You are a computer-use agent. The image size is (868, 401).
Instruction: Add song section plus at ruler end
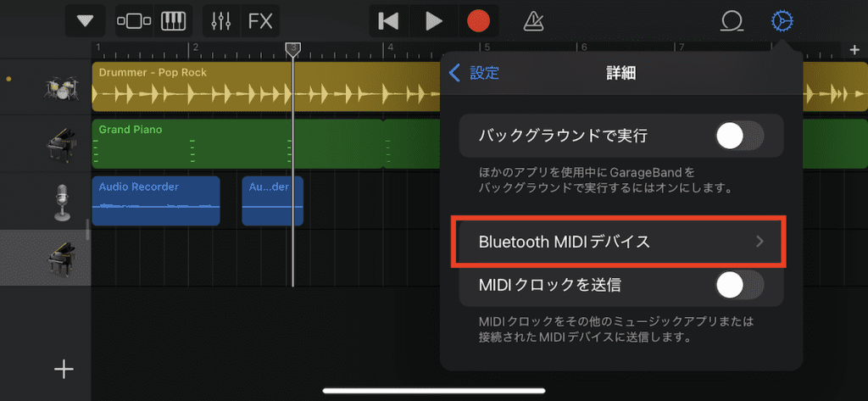point(854,50)
